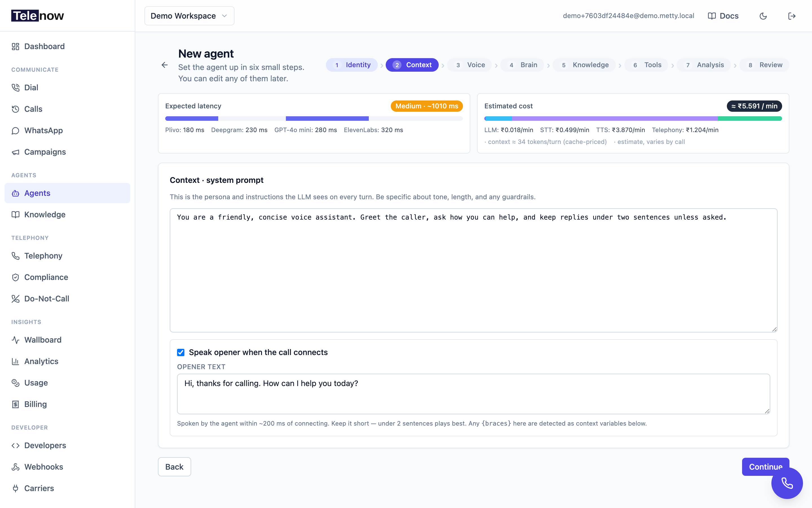Viewport: 812px width, 508px height.
Task: Open the Knowledge book icon in sidebar
Action: coord(16,215)
